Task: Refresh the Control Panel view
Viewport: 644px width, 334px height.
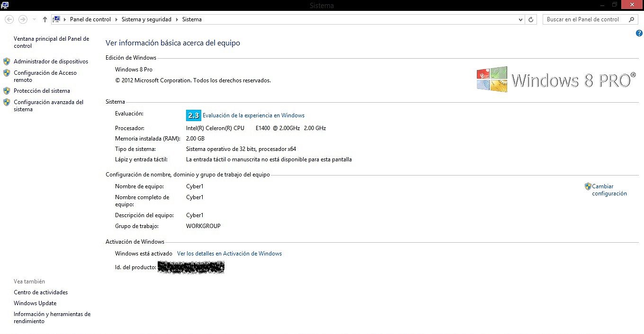Action: coord(531,19)
